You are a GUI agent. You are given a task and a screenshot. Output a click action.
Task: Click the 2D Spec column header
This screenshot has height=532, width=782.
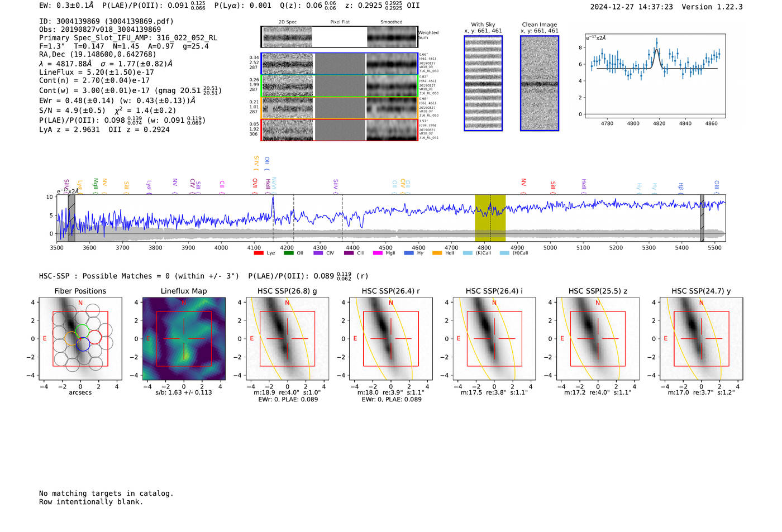click(288, 22)
